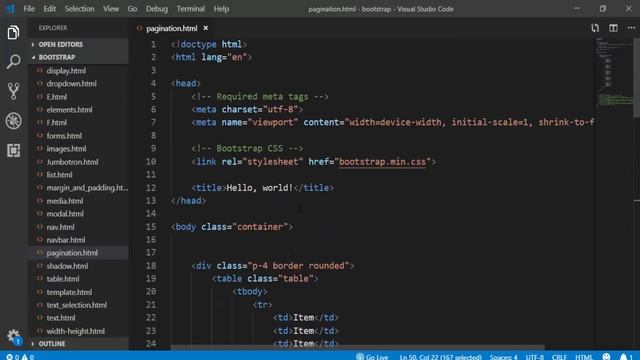
Task: Open the File menu
Action: point(29,9)
